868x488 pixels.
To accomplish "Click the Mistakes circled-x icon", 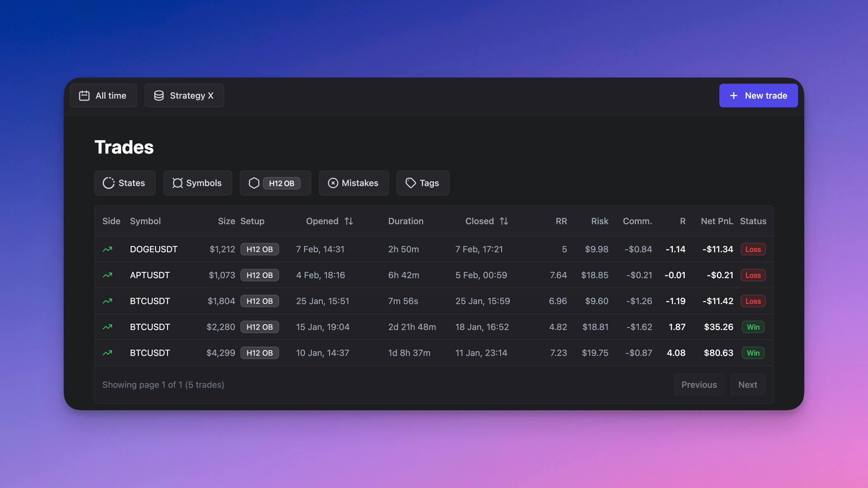I will pyautogui.click(x=333, y=183).
